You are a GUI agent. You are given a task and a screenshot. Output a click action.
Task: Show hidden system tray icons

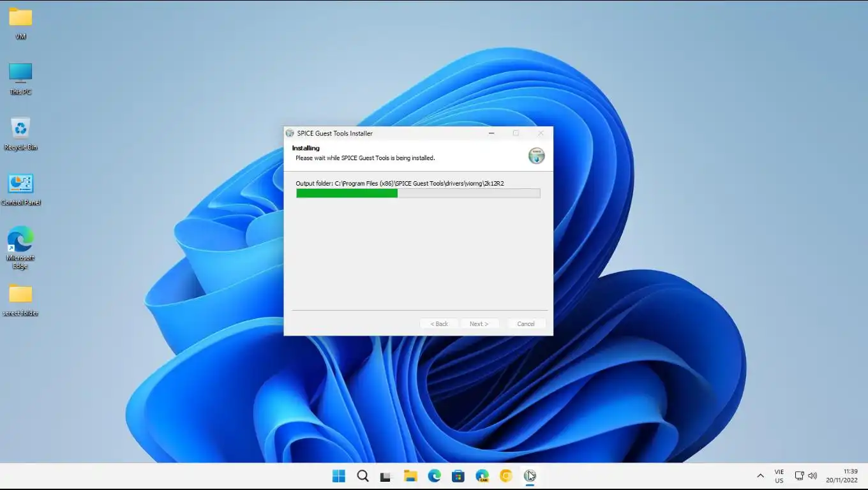point(760,476)
